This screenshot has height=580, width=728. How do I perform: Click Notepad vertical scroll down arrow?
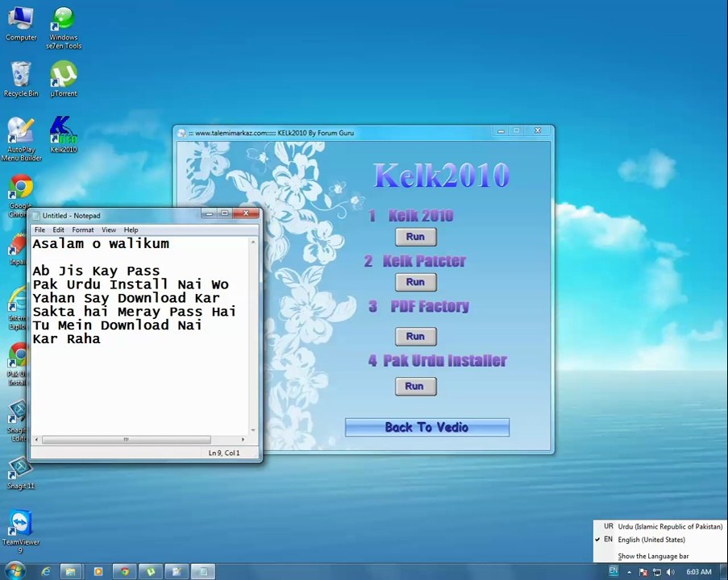253,430
